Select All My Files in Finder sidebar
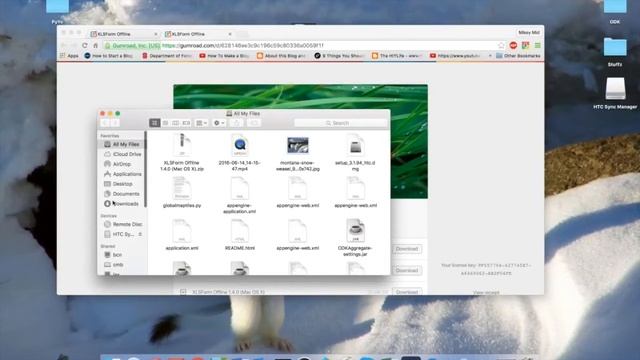640x360 pixels. (122, 144)
